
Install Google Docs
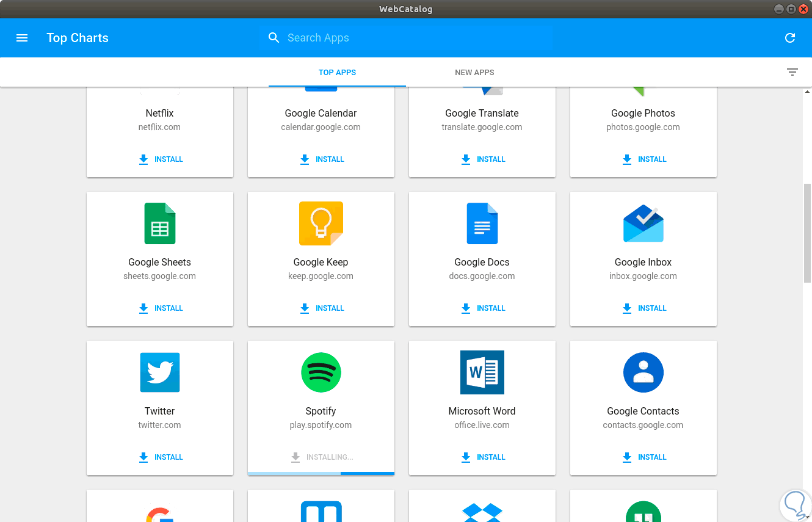click(482, 308)
